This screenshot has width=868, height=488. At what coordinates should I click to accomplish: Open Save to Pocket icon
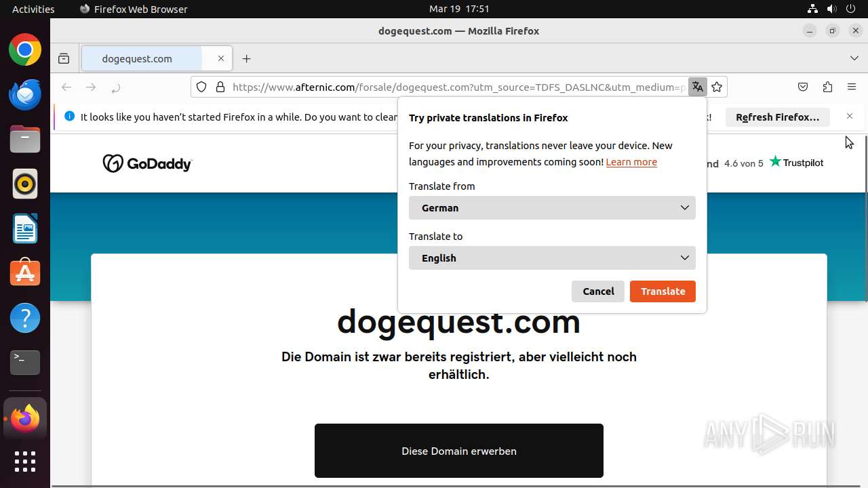[x=803, y=87]
